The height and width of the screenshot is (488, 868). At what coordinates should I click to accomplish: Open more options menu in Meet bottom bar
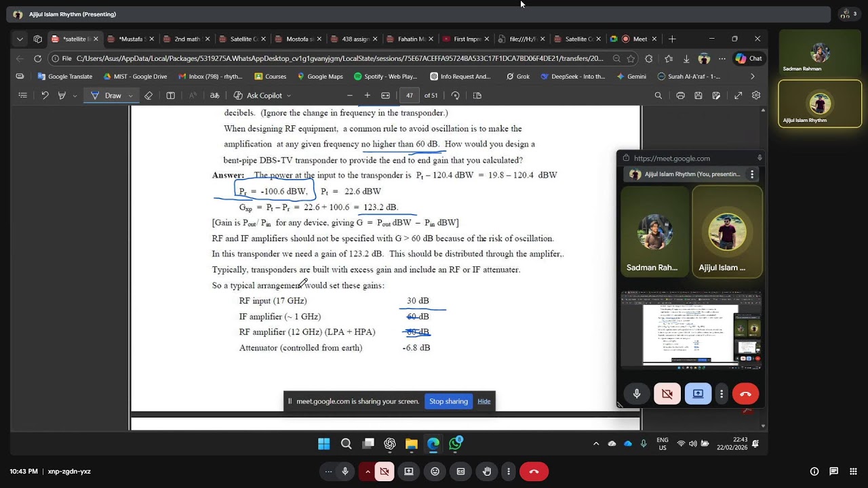coord(509,471)
